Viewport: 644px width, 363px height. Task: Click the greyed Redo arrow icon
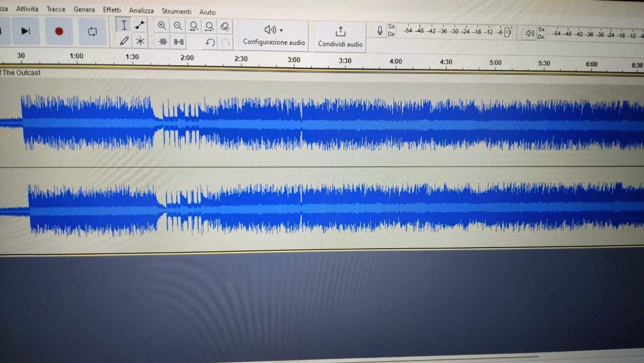click(226, 43)
